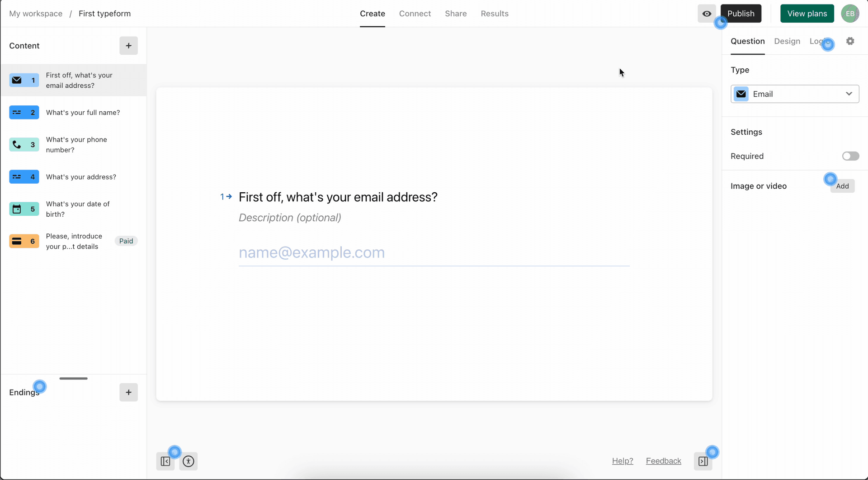Switch to the Connect tab
Image resolution: width=868 pixels, height=480 pixels.
[x=415, y=14]
